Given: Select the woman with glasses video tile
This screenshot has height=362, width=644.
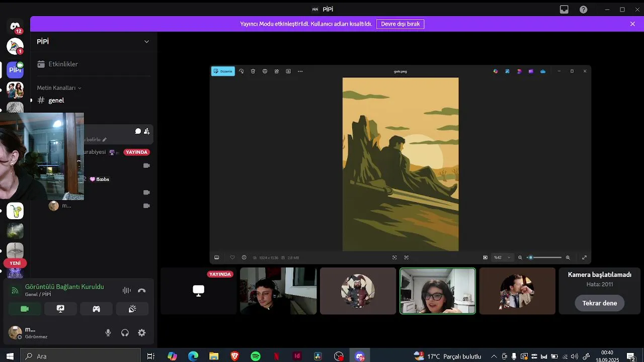Looking at the screenshot, I should point(438,291).
